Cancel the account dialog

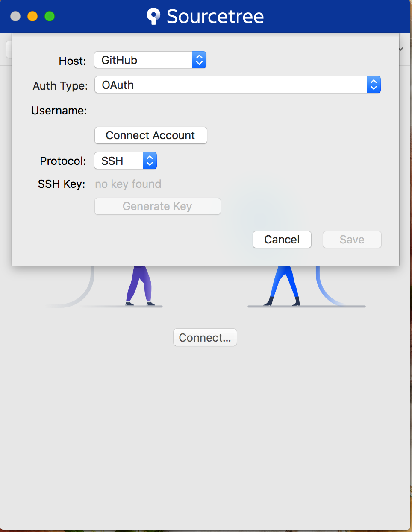coord(282,240)
